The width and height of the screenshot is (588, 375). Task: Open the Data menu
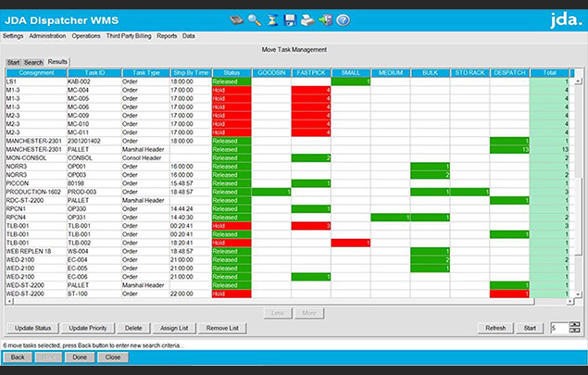(x=189, y=36)
